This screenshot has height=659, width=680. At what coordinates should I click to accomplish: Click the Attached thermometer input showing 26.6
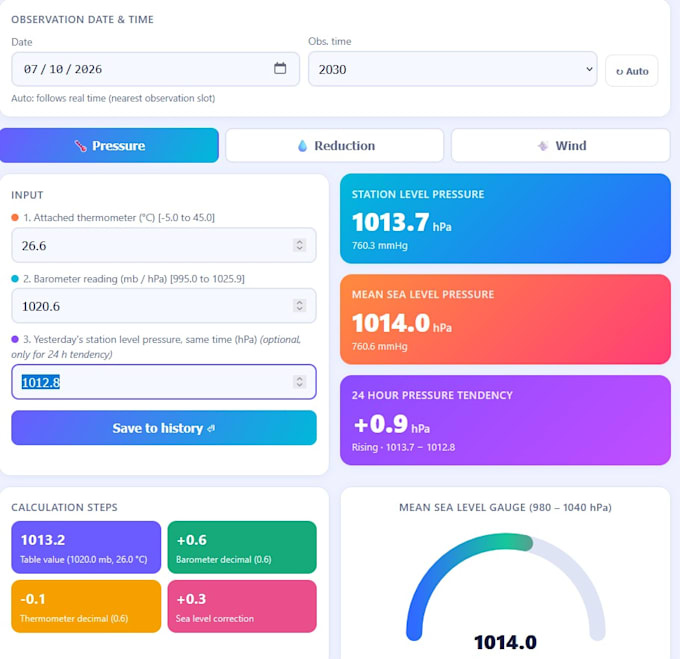[164, 245]
